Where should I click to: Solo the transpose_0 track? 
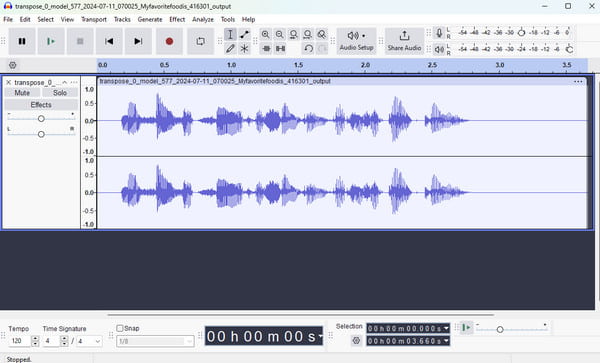point(60,93)
